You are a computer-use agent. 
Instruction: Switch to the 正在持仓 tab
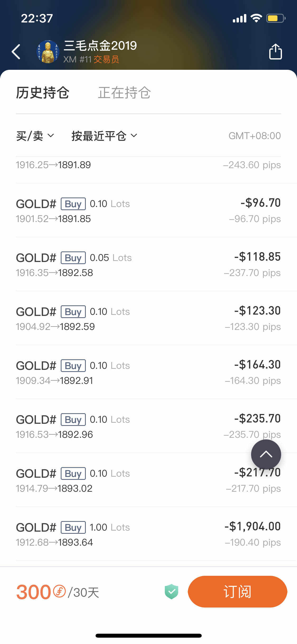(x=124, y=93)
